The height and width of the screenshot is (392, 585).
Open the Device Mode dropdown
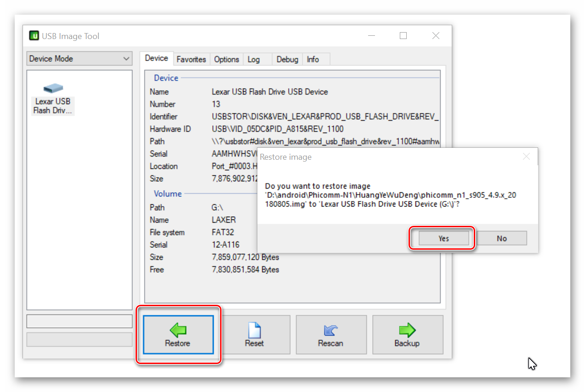(x=80, y=59)
